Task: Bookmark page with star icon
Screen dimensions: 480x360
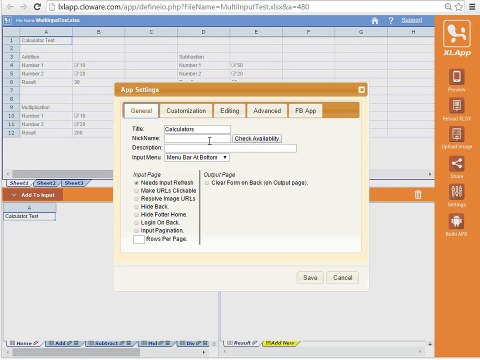Action: click(x=459, y=7)
